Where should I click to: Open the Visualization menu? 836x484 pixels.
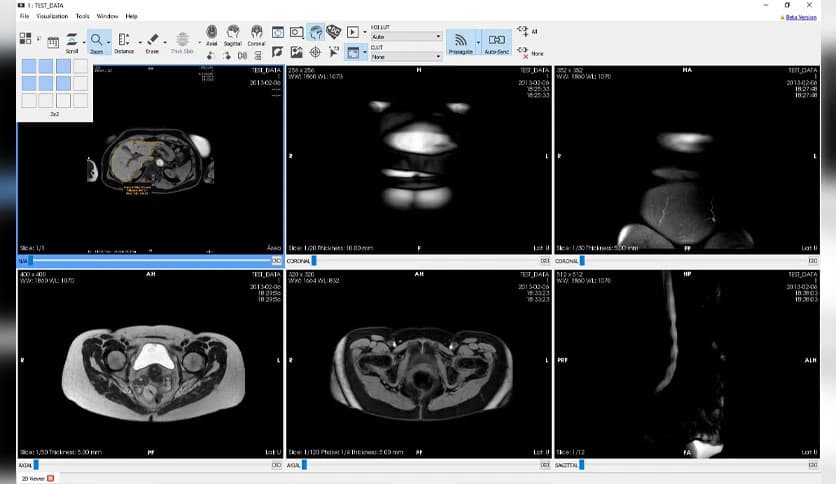point(52,16)
